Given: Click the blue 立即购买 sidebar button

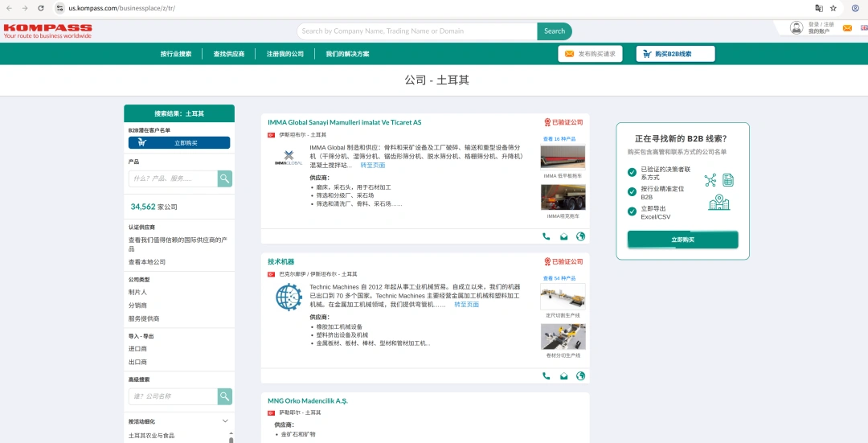Looking at the screenshot, I should (179, 143).
